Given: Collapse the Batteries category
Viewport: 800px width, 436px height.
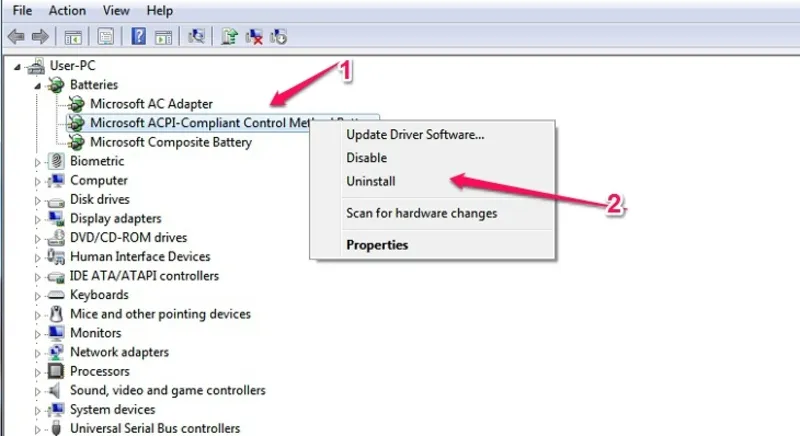Looking at the screenshot, I should point(38,85).
